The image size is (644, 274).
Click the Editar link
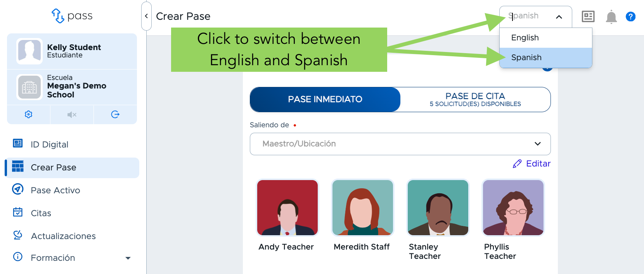coord(531,164)
